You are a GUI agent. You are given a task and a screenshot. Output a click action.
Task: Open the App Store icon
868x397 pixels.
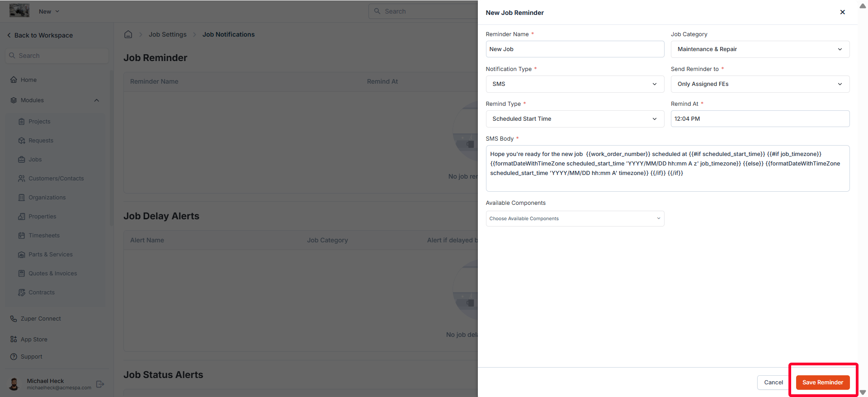(14, 339)
